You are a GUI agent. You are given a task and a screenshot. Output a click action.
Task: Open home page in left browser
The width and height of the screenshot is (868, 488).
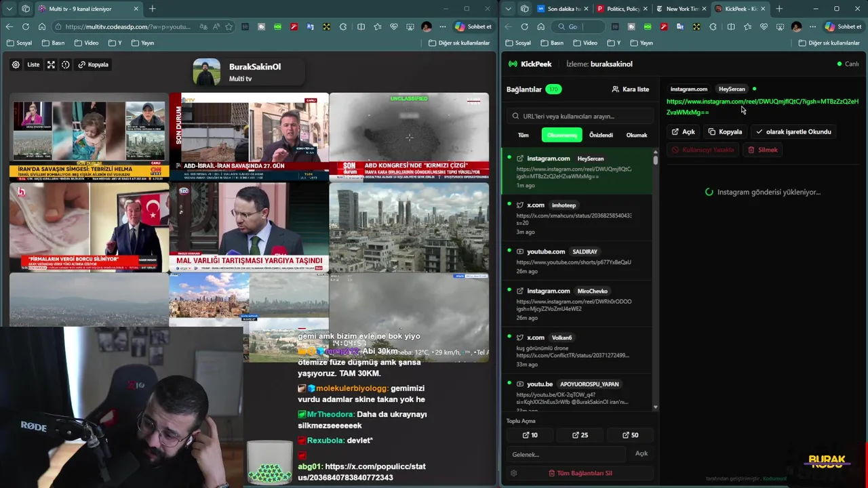(x=42, y=26)
